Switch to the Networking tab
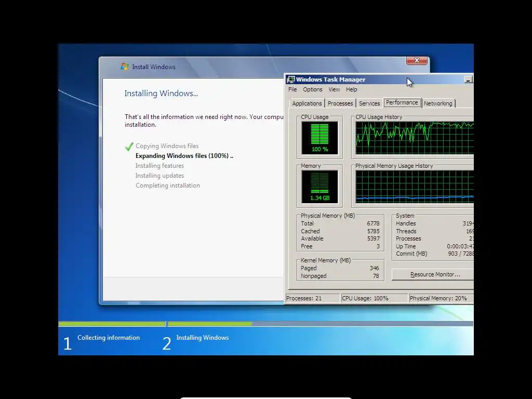 coord(438,103)
